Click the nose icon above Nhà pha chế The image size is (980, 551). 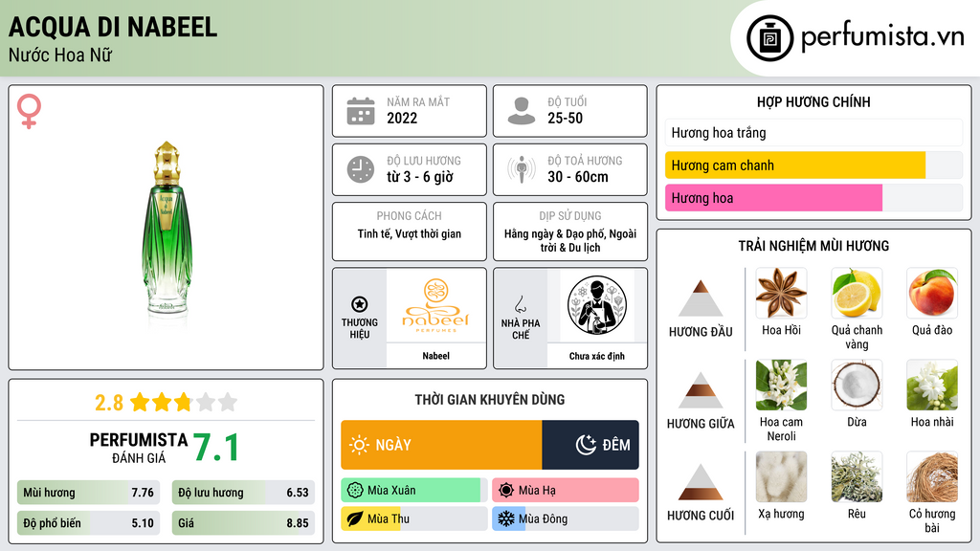[x=520, y=304]
